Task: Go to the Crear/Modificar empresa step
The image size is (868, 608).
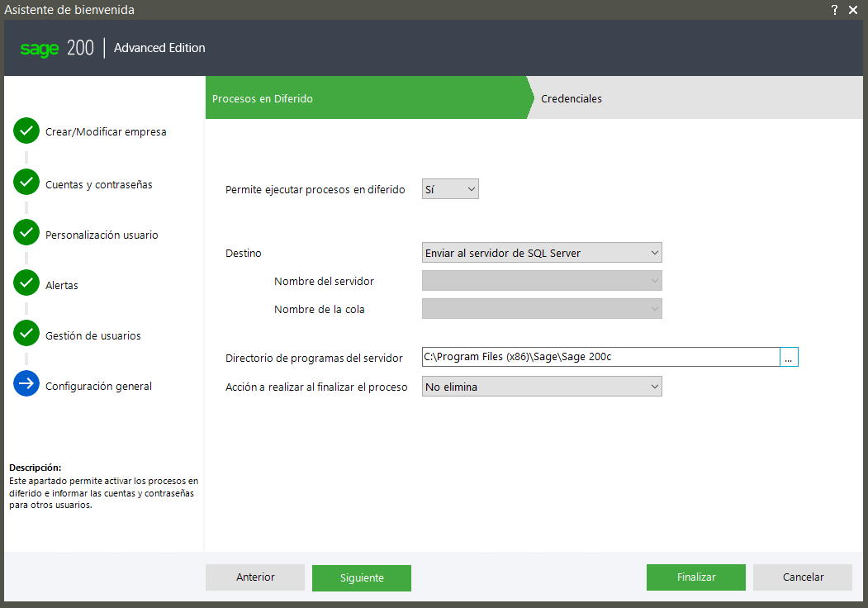Action: coord(106,132)
